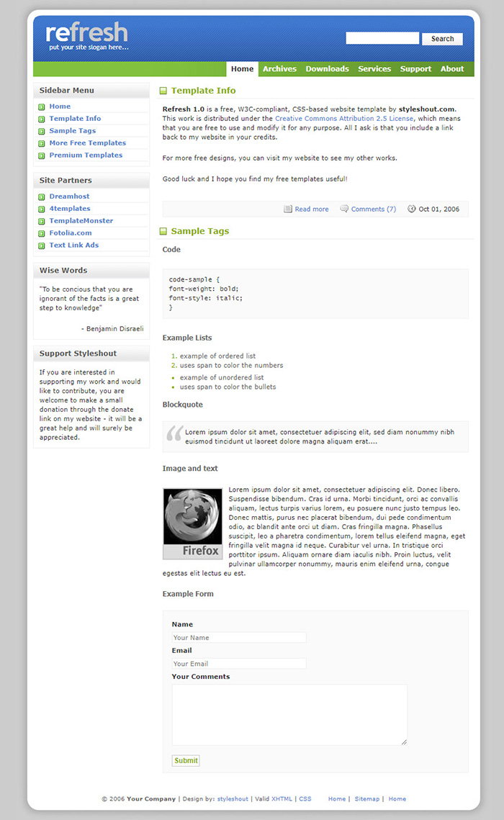
Task: Focus the header search text field
Action: [382, 39]
